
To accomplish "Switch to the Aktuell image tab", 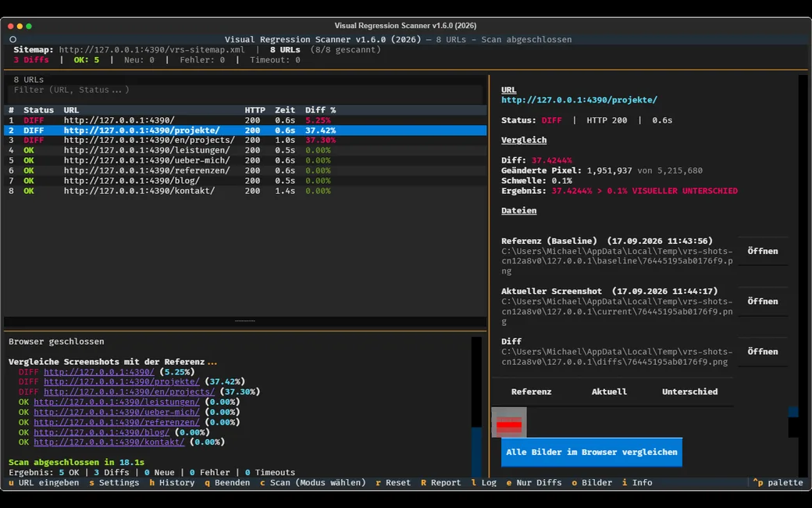I will [609, 392].
